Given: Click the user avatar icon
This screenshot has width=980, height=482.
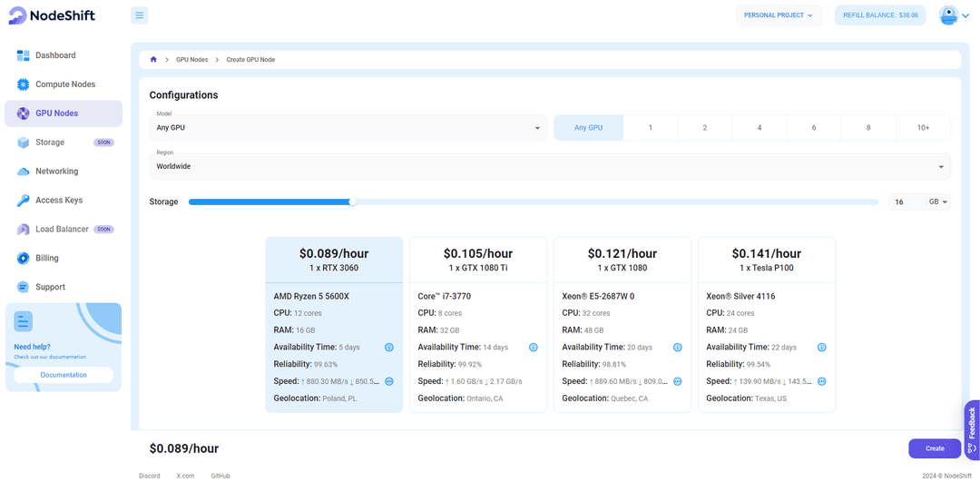Looking at the screenshot, I should [x=948, y=15].
